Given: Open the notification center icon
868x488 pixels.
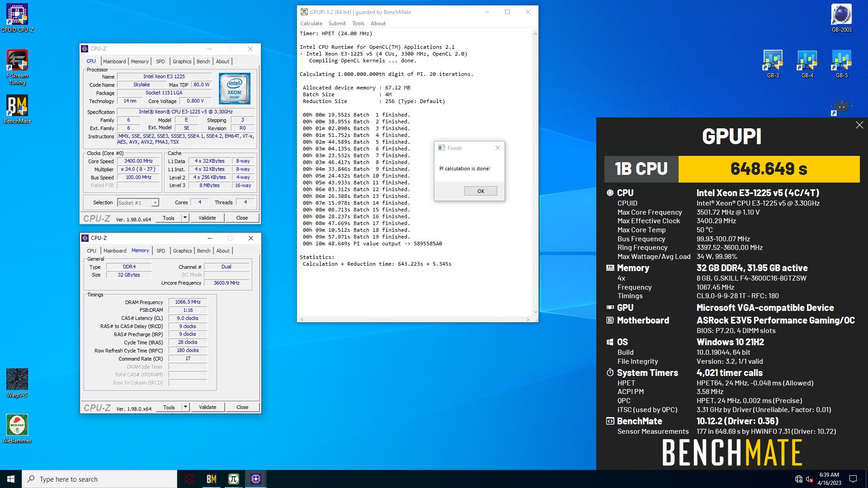Looking at the screenshot, I should [x=853, y=479].
